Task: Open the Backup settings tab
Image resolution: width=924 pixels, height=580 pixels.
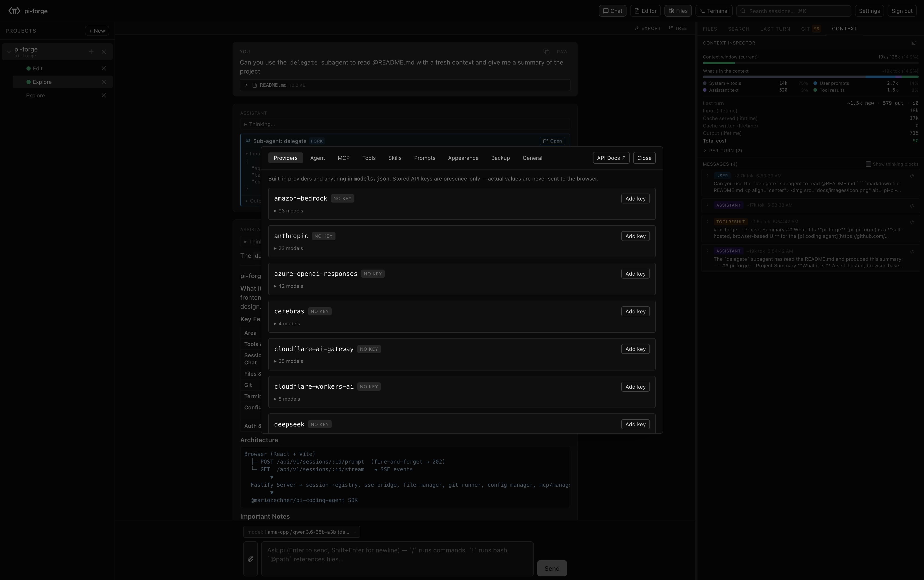Action: [x=500, y=158]
